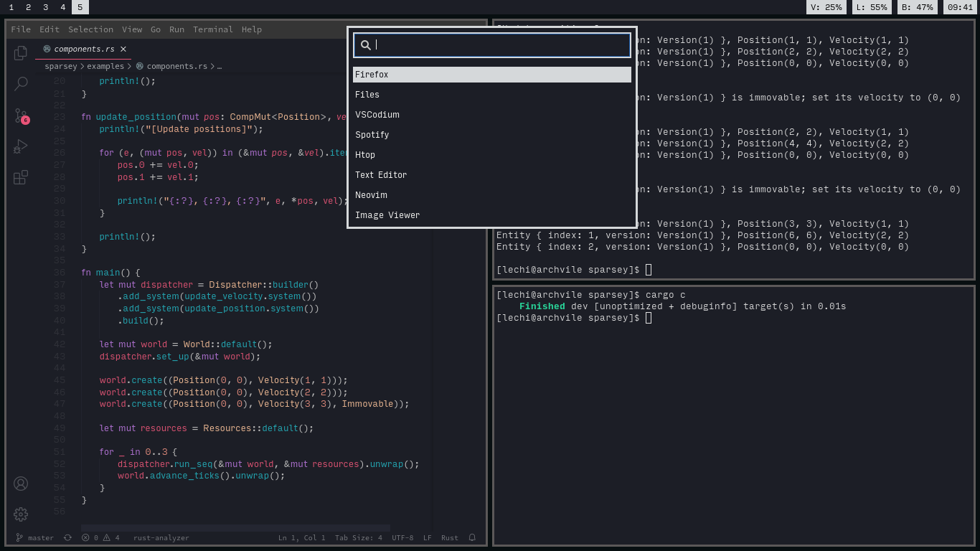Image resolution: width=980 pixels, height=551 pixels.
Task: Close the components.rs editor tab
Action: tap(123, 49)
